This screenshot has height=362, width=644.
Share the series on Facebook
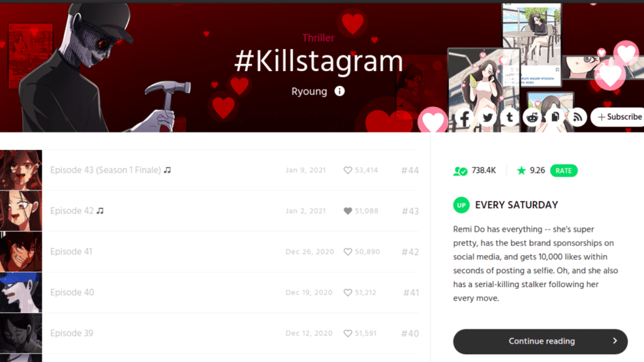[x=465, y=118]
